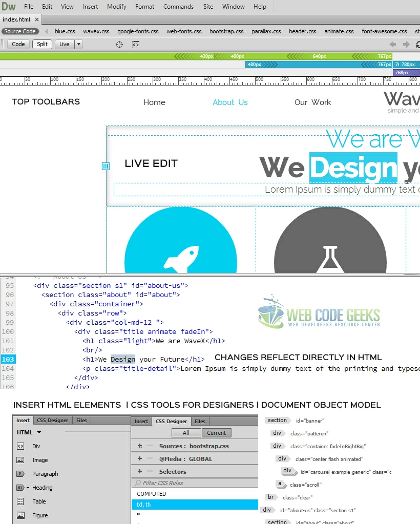The image size is (420, 524).
Task: Open related file bootstrap.css
Action: (x=226, y=31)
